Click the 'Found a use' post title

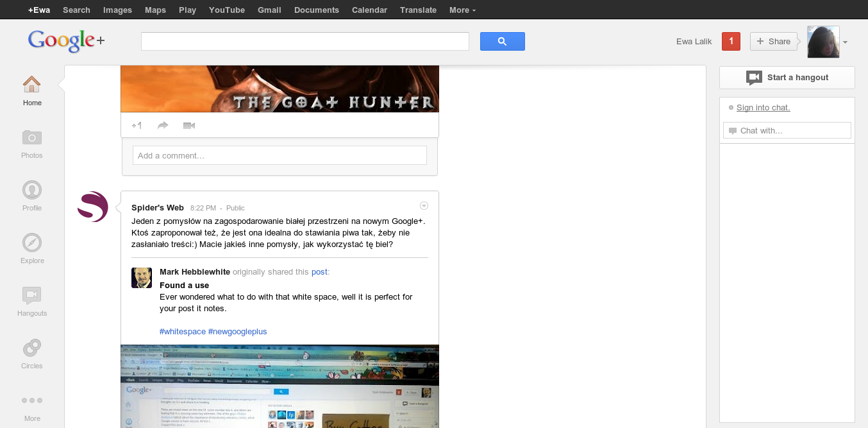point(185,286)
